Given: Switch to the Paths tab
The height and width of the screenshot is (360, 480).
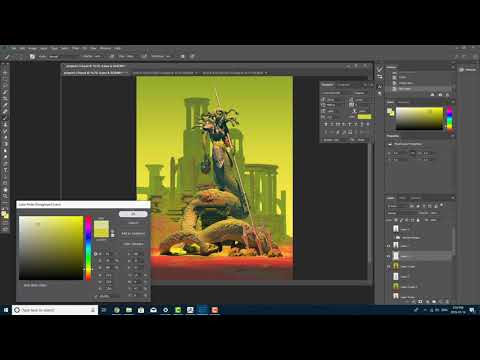Looking at the screenshot, I should coord(415,198).
